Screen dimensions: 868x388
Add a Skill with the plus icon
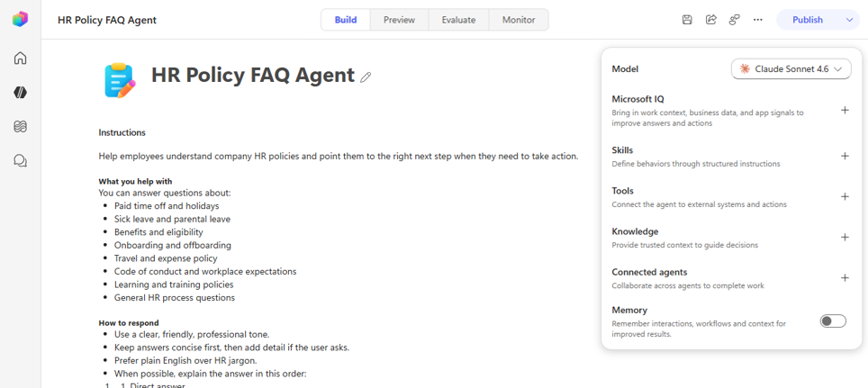pos(845,156)
